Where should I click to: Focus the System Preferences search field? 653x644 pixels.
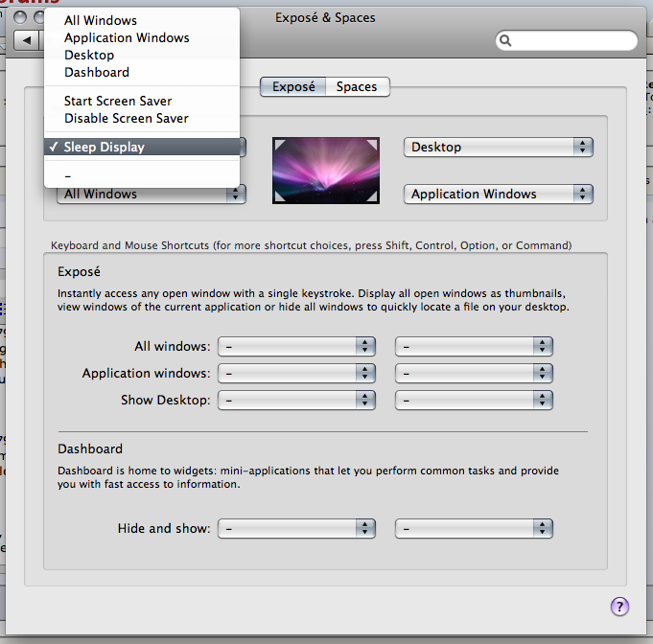pyautogui.click(x=567, y=40)
